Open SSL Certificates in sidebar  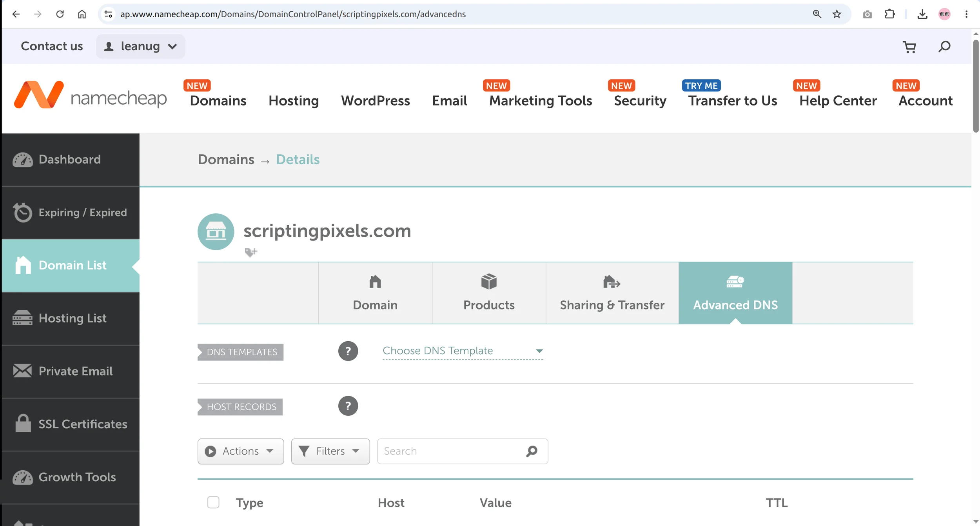click(71, 424)
